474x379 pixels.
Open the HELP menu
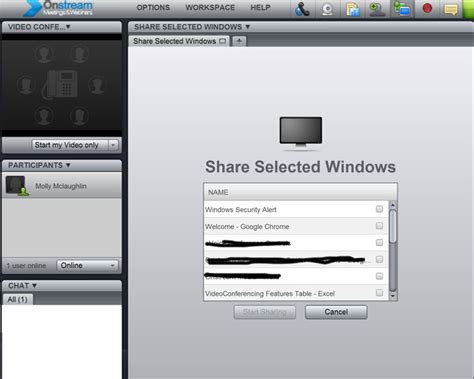click(x=260, y=7)
